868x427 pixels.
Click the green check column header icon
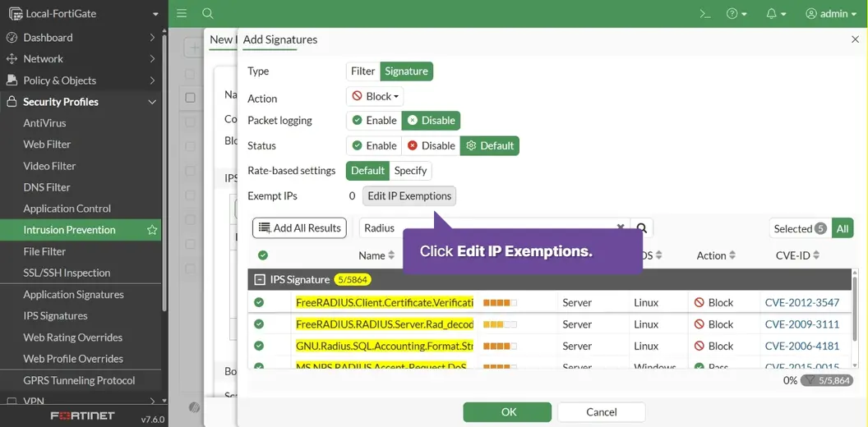click(x=263, y=255)
